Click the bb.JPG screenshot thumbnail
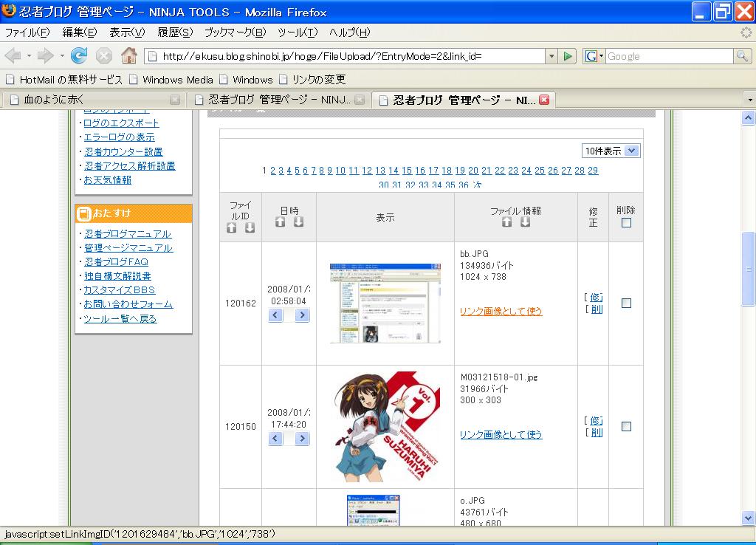The height and width of the screenshot is (545, 756). [385, 303]
